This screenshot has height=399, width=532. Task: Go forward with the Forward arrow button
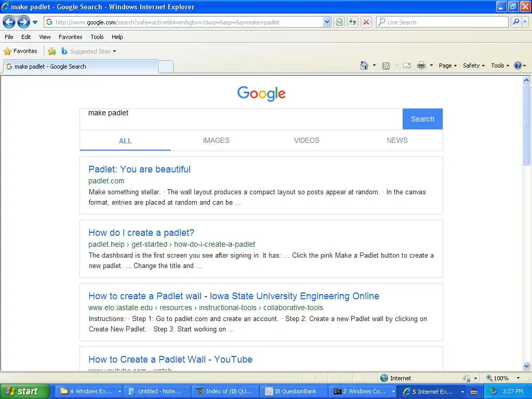23,22
